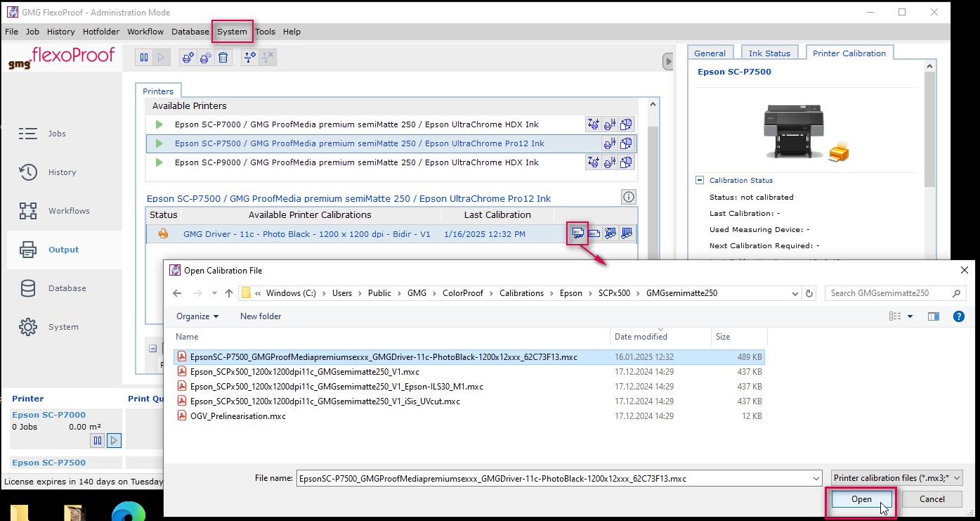Open the File name combo box dropdown

(816, 478)
